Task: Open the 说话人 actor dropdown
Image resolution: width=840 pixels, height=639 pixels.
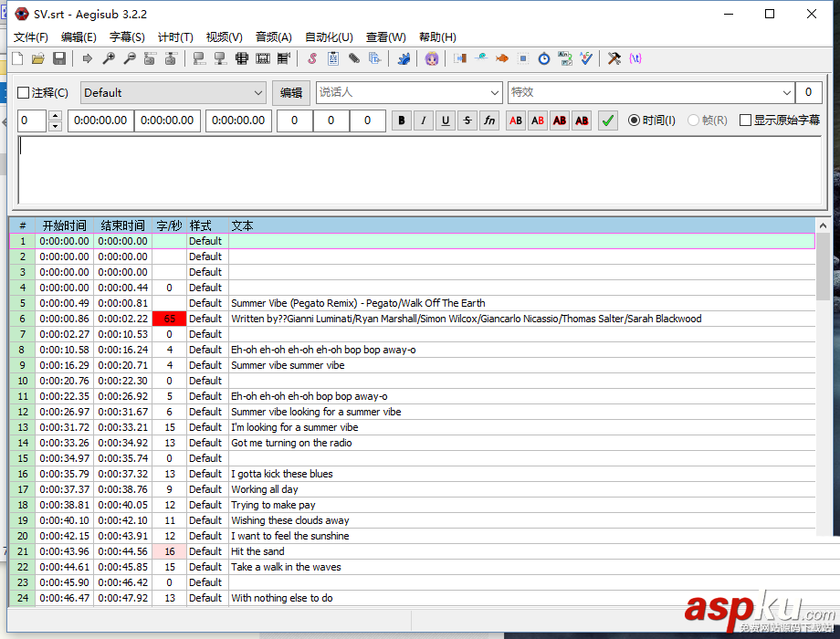Action: 493,93
